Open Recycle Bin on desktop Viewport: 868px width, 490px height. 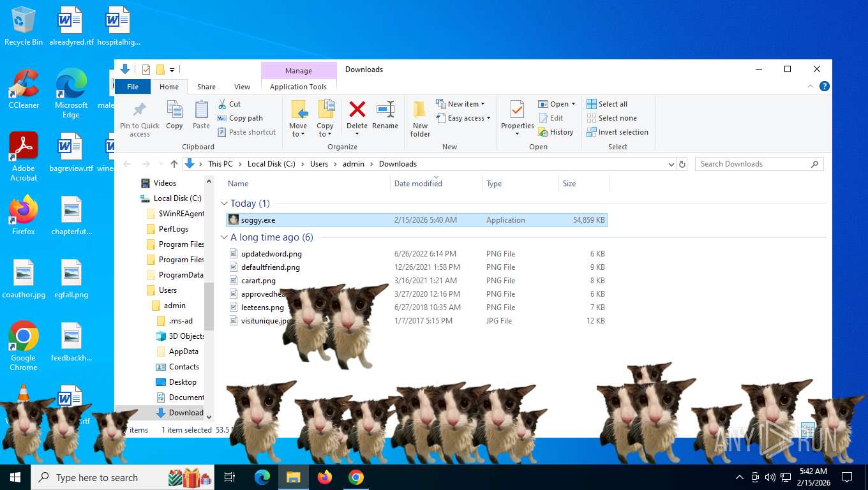pos(24,27)
